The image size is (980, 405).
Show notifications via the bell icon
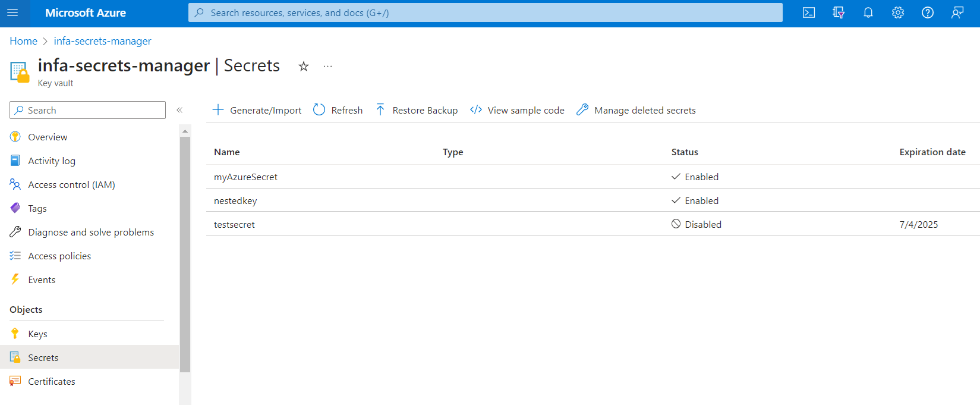[868, 12]
